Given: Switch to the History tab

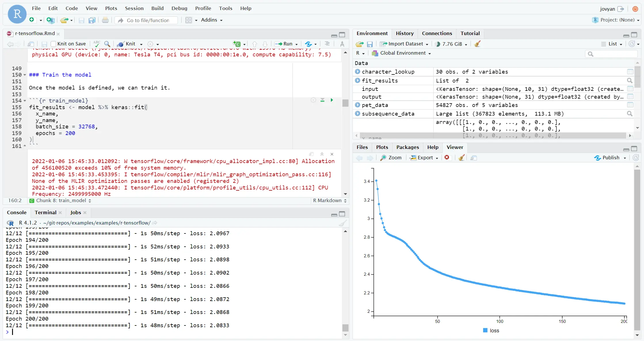Looking at the screenshot, I should tap(405, 33).
